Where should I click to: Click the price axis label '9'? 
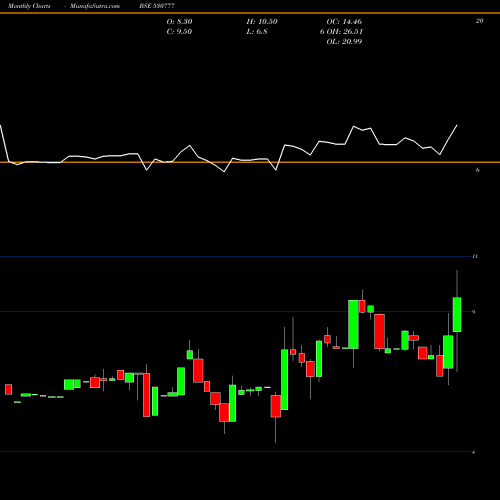[474, 312]
